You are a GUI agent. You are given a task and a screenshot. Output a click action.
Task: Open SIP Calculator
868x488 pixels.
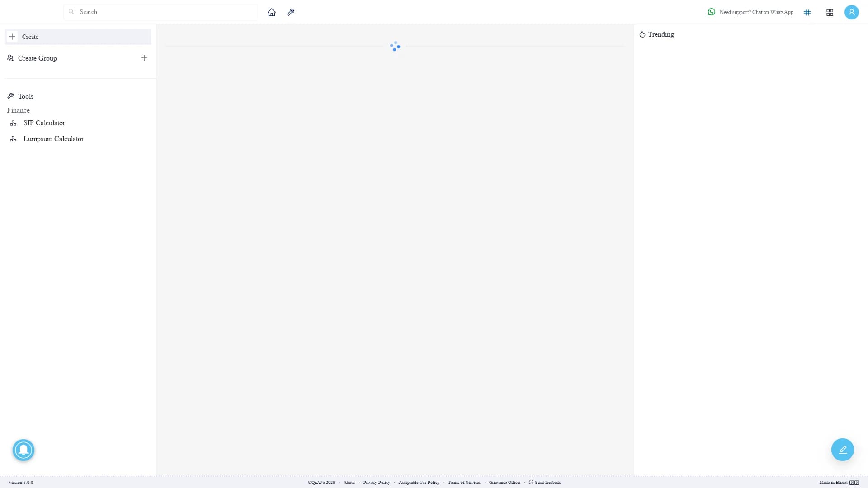pos(44,123)
